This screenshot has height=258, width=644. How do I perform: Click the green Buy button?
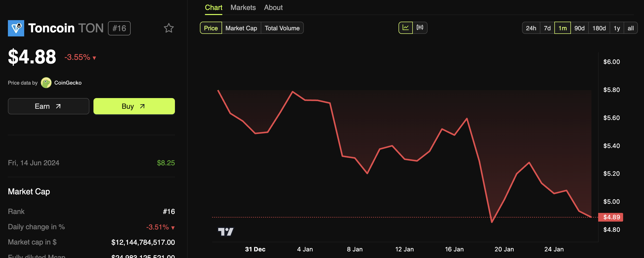tap(134, 106)
